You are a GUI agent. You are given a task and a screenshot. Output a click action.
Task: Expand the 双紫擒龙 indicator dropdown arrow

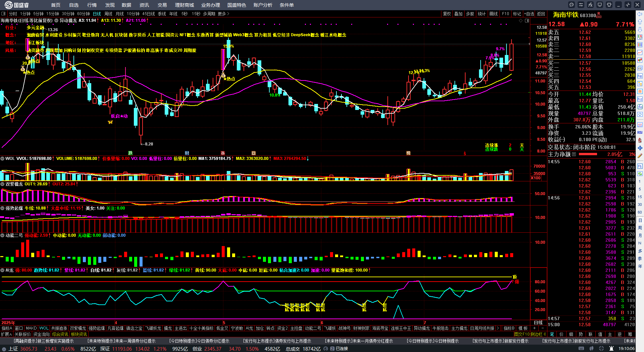click(x=2, y=184)
